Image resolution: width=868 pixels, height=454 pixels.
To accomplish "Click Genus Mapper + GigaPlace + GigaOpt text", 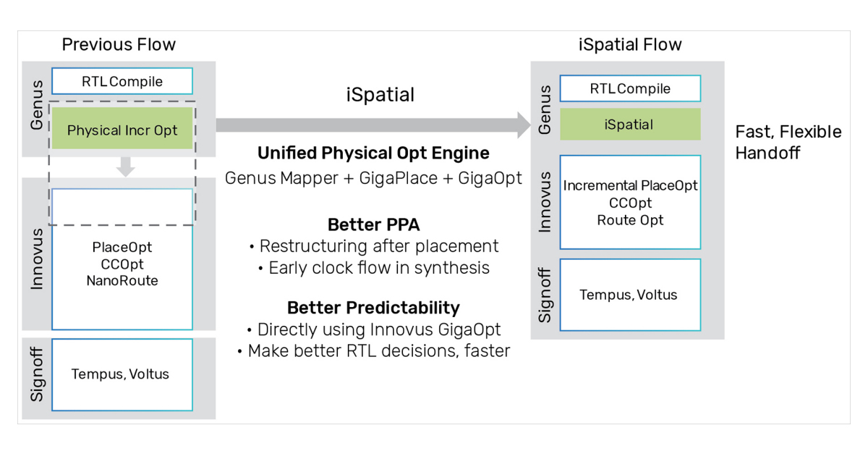I will 373,178.
